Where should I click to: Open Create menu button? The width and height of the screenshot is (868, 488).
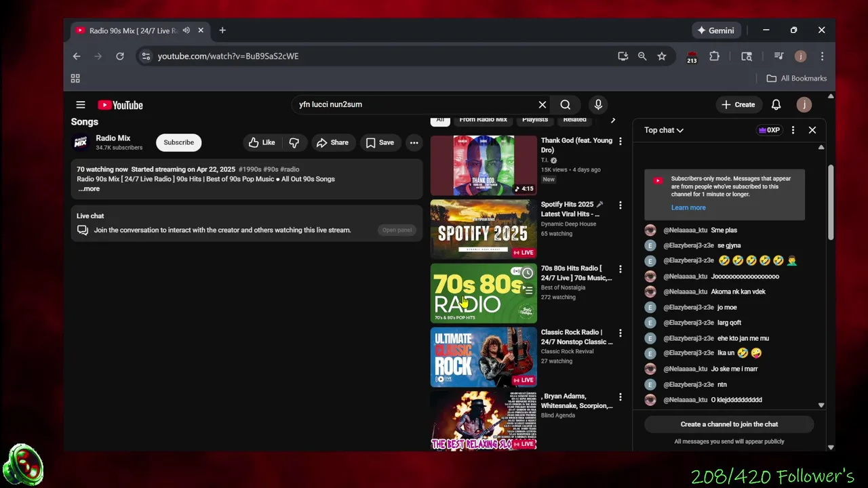pyautogui.click(x=738, y=105)
